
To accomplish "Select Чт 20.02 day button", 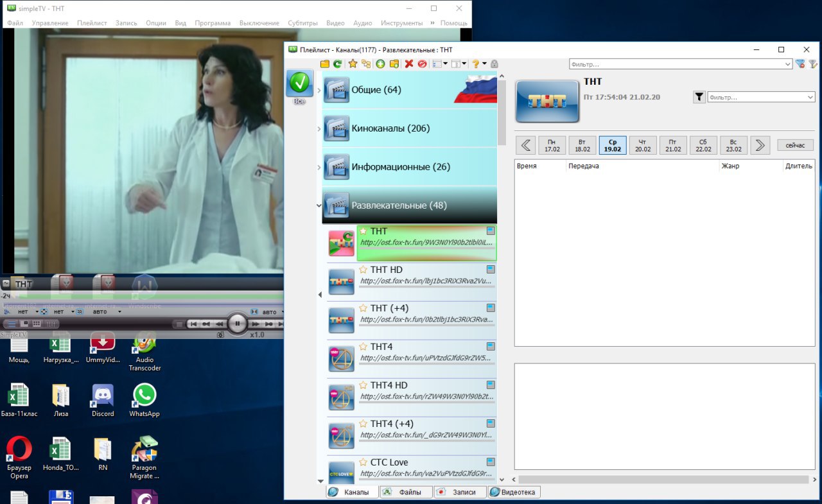I will point(643,145).
